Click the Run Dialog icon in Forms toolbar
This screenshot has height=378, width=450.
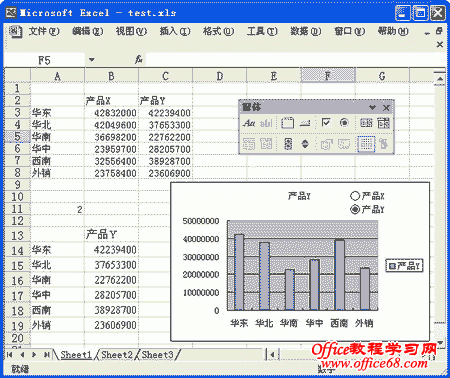coord(384,144)
